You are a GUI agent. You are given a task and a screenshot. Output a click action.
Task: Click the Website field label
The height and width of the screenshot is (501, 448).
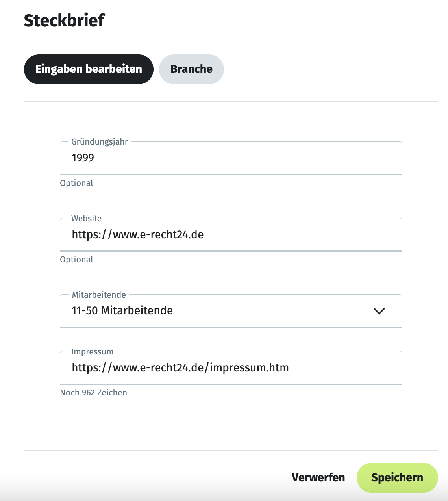(86, 219)
